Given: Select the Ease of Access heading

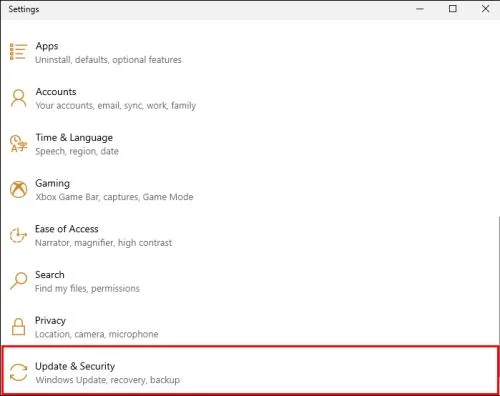Looking at the screenshot, I should [67, 229].
